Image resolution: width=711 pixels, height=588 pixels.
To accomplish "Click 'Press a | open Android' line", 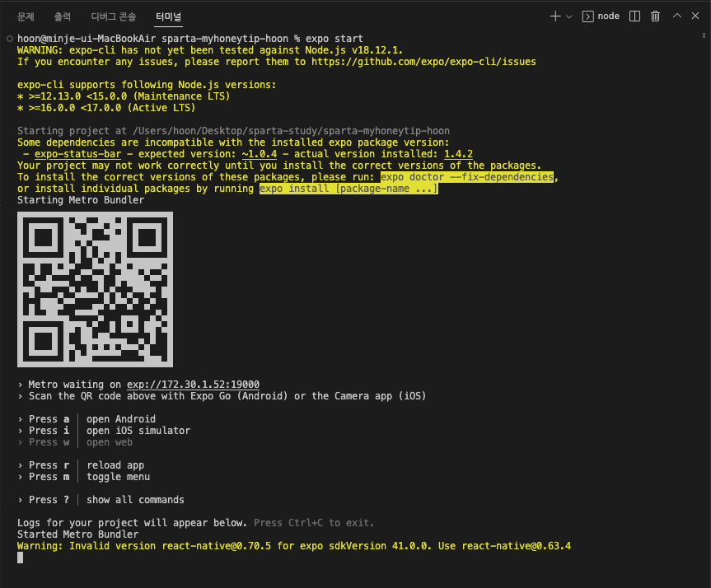I will pos(87,419).
